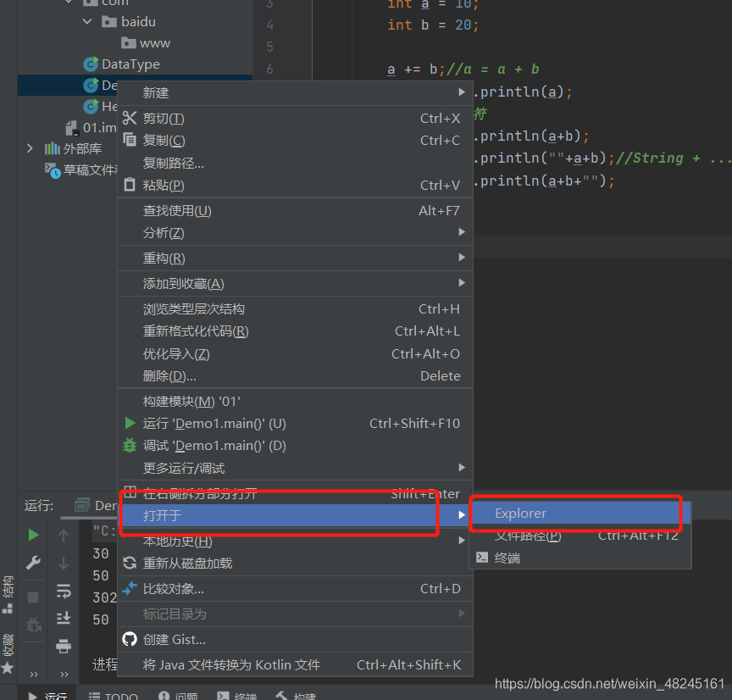This screenshot has height=700, width=732.
Task: Show more run panel actions chevron
Action: click(64, 674)
